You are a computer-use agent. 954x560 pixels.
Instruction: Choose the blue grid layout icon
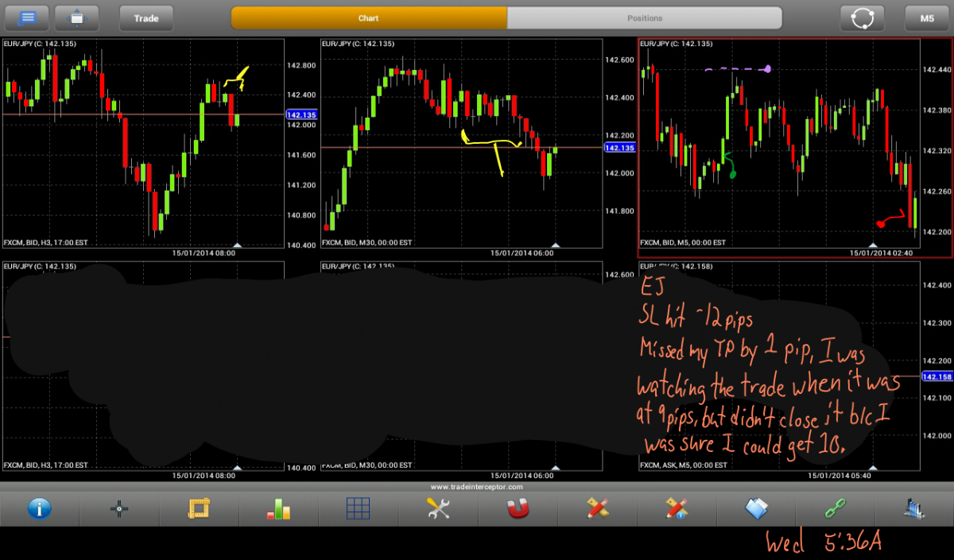359,508
